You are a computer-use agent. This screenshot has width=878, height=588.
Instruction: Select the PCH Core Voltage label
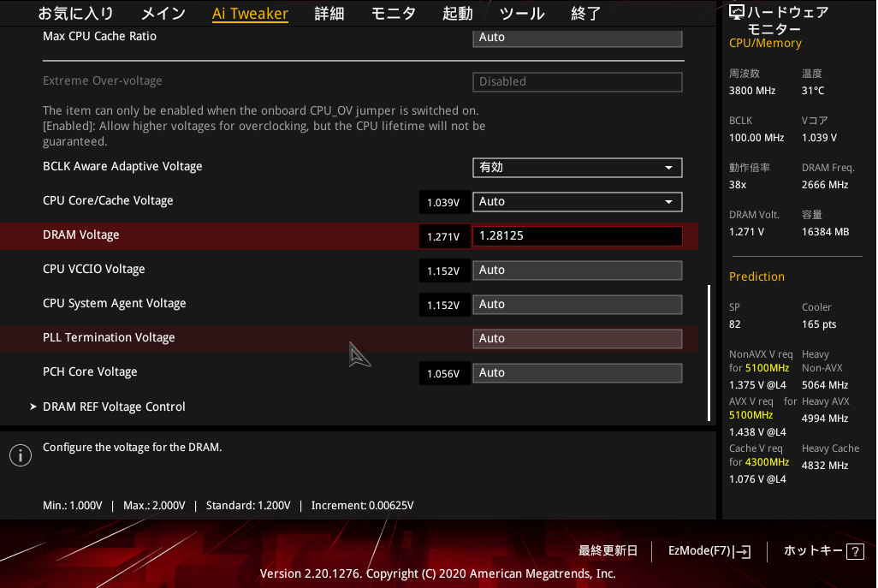(x=90, y=371)
